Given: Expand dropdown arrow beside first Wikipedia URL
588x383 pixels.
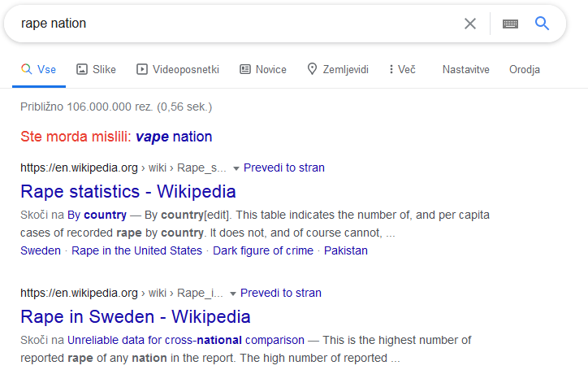Looking at the screenshot, I should 236,168.
